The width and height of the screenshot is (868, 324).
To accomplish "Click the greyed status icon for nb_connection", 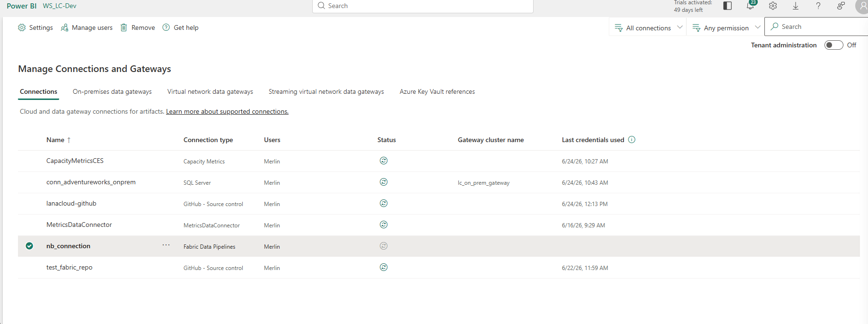I will pos(384,246).
